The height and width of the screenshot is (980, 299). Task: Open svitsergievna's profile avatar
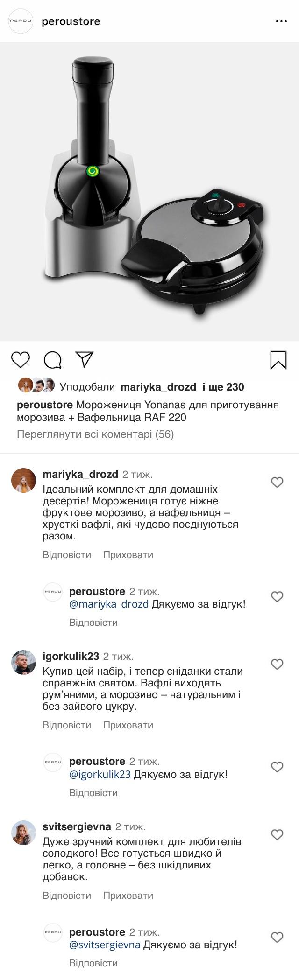pos(23,833)
